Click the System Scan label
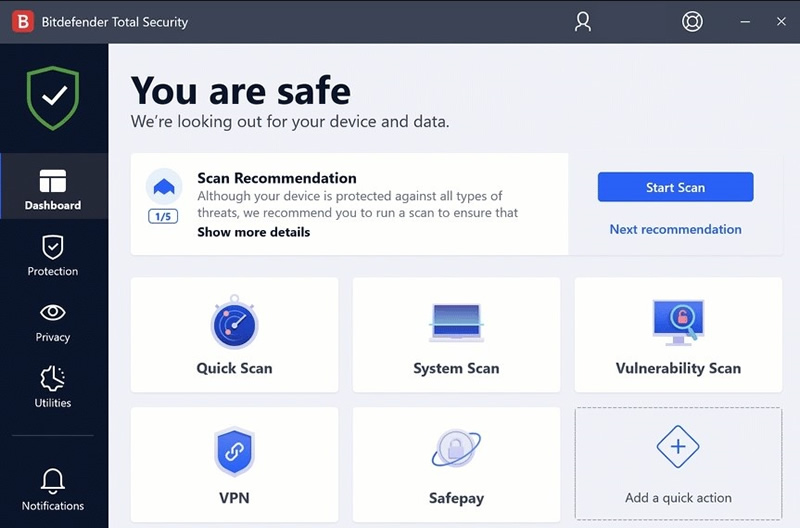This screenshot has width=800, height=528. 456,368
